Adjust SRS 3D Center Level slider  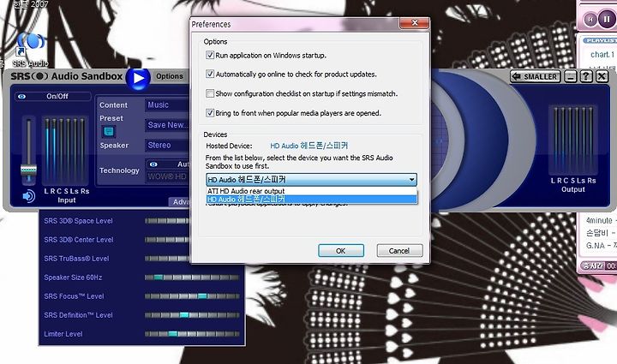tap(168, 240)
